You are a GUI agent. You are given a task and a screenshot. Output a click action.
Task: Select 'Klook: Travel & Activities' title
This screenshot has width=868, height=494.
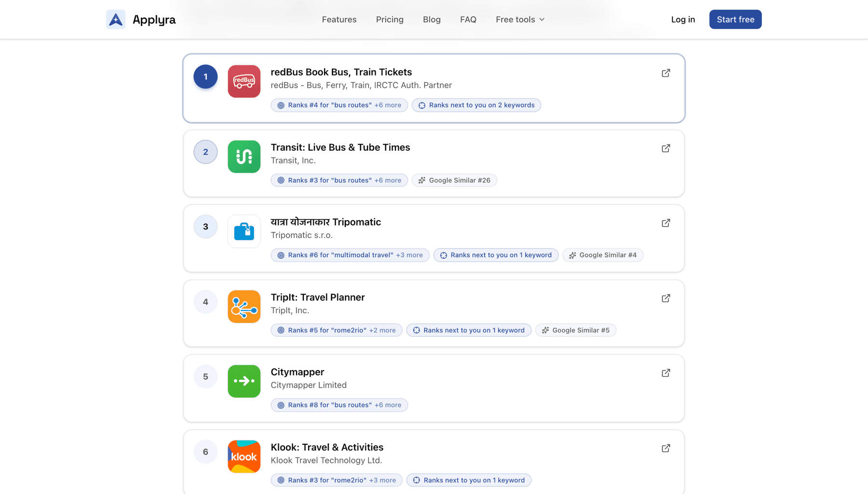[x=327, y=447]
